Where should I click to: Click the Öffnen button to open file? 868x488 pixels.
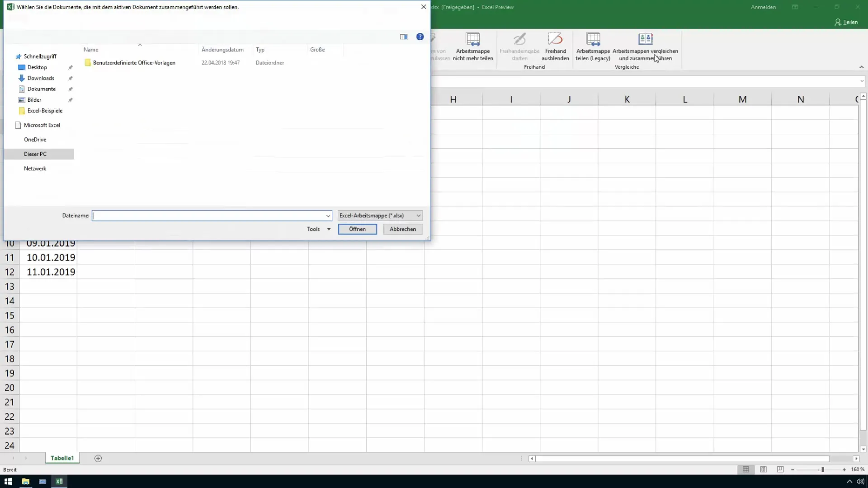click(358, 229)
